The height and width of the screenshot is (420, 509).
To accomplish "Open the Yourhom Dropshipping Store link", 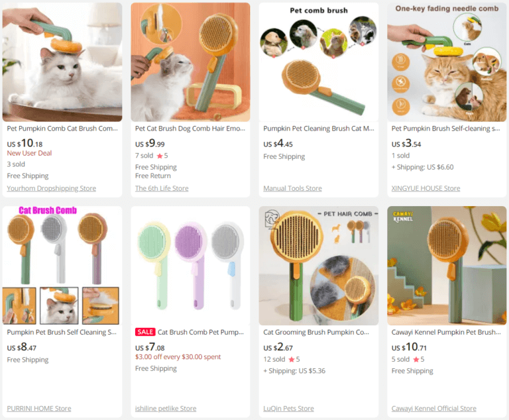I will tap(51, 188).
